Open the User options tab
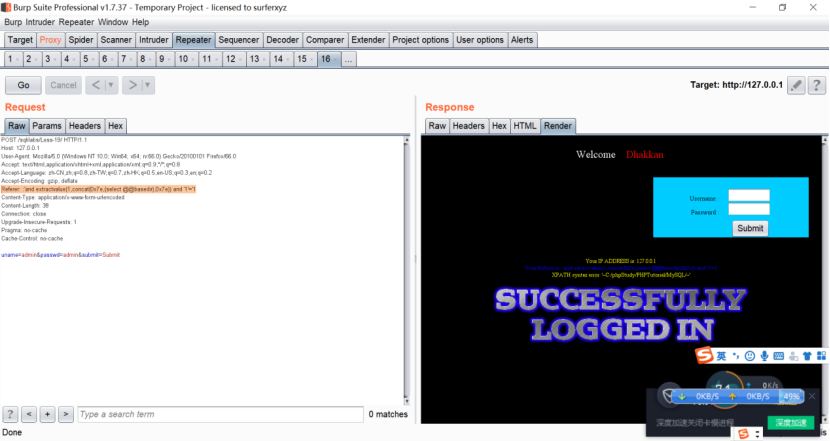This screenshot has height=441, width=830. [x=480, y=40]
